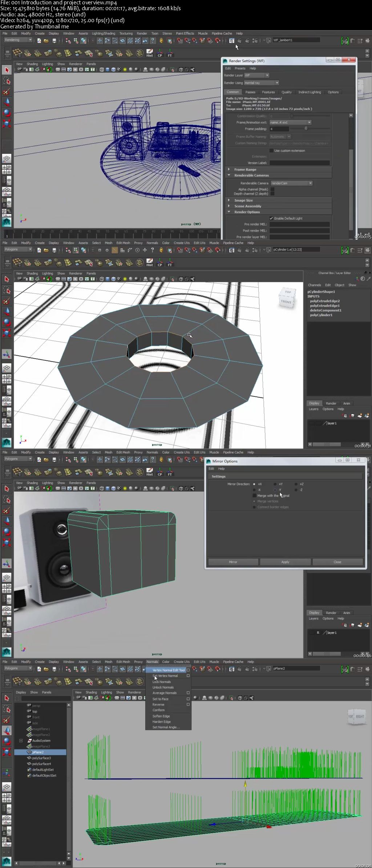
Task: Select +X mirror direction radio
Action: [254, 484]
